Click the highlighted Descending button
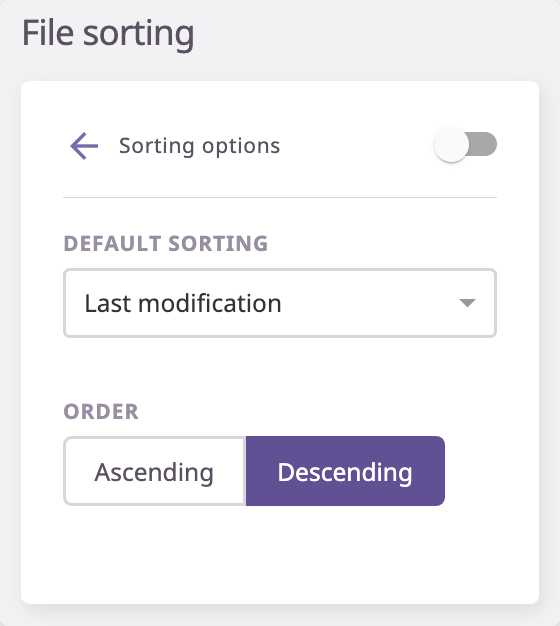The image size is (560, 626). point(345,471)
